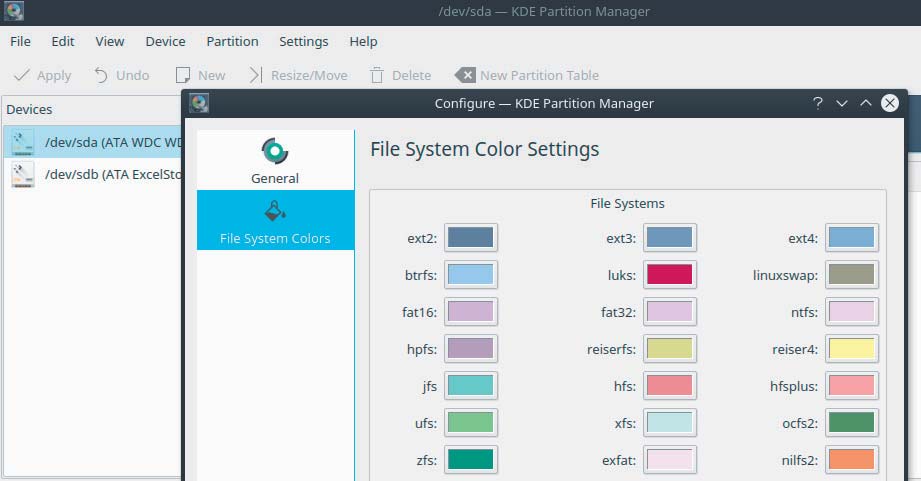The height and width of the screenshot is (481, 921).
Task: Click the linuxswap: label text
Action: [785, 275]
